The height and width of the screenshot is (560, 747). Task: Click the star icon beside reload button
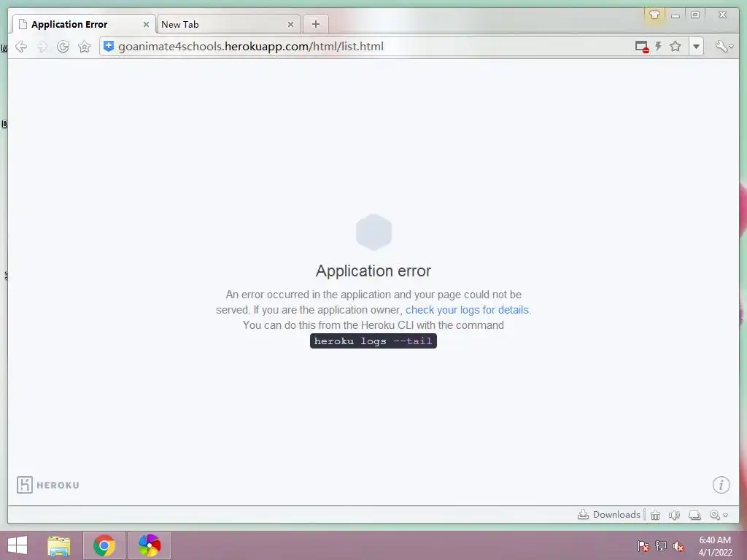pyautogui.click(x=85, y=47)
